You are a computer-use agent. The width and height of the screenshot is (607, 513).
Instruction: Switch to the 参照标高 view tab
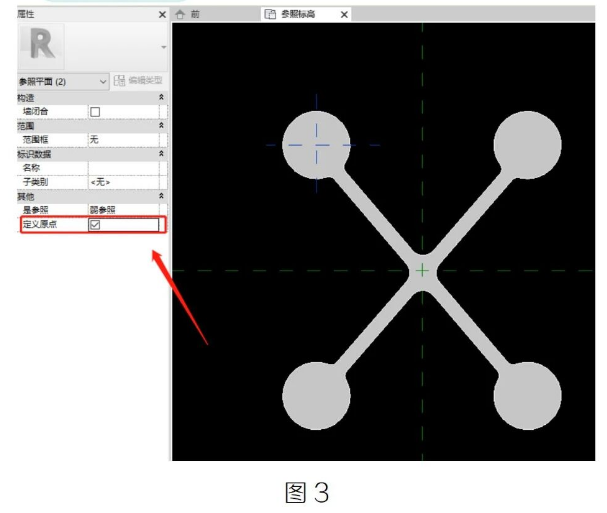tap(298, 15)
